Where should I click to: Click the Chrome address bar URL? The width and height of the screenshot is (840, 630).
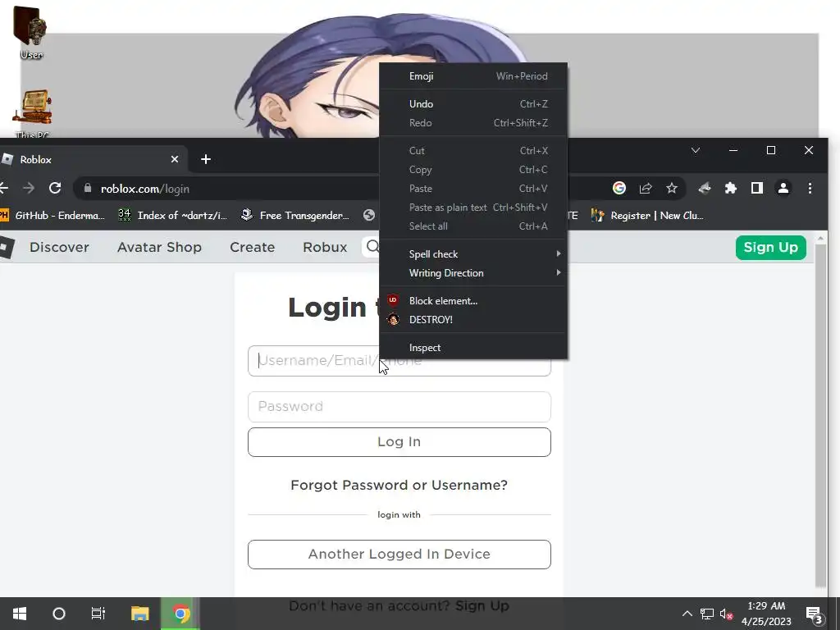coord(144,189)
